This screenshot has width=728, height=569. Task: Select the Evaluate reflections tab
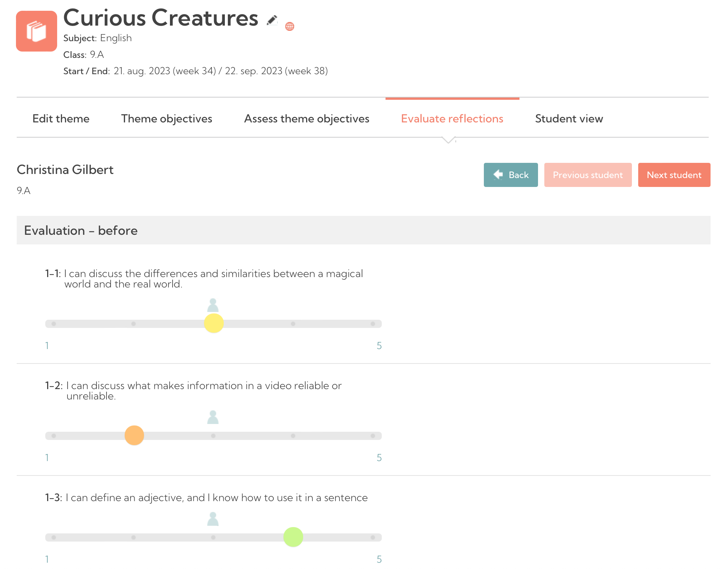point(452,119)
